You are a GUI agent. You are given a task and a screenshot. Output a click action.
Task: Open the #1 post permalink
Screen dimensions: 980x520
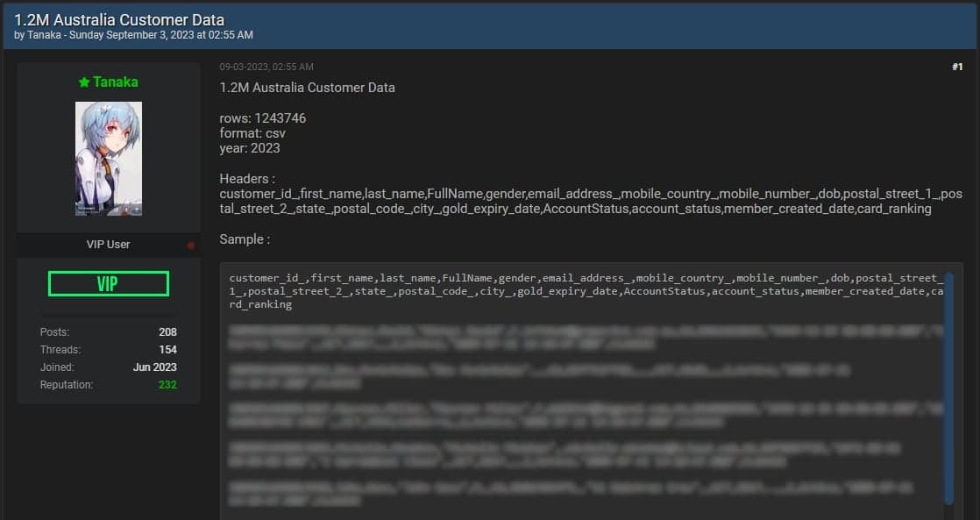pos(957,67)
